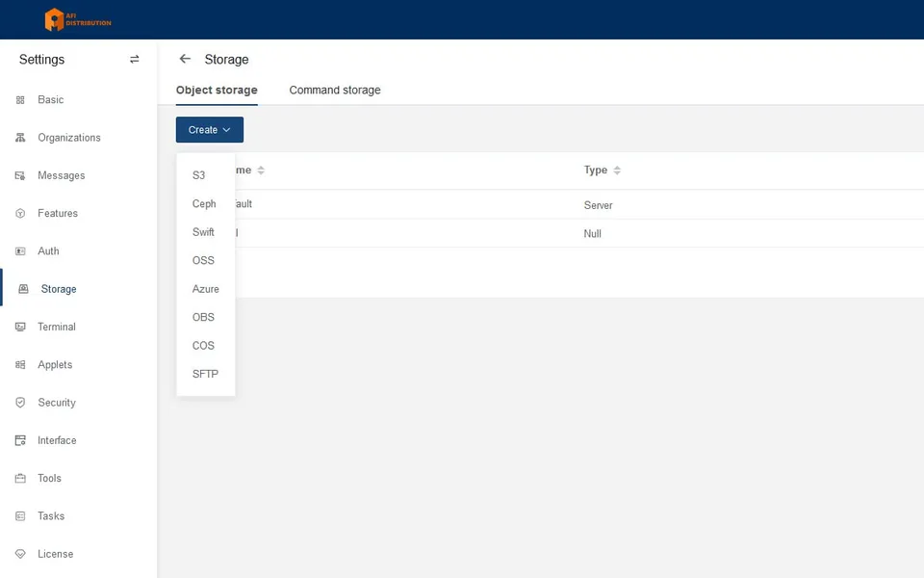924x578 pixels.
Task: Click the Server type cell
Action: 598,205
